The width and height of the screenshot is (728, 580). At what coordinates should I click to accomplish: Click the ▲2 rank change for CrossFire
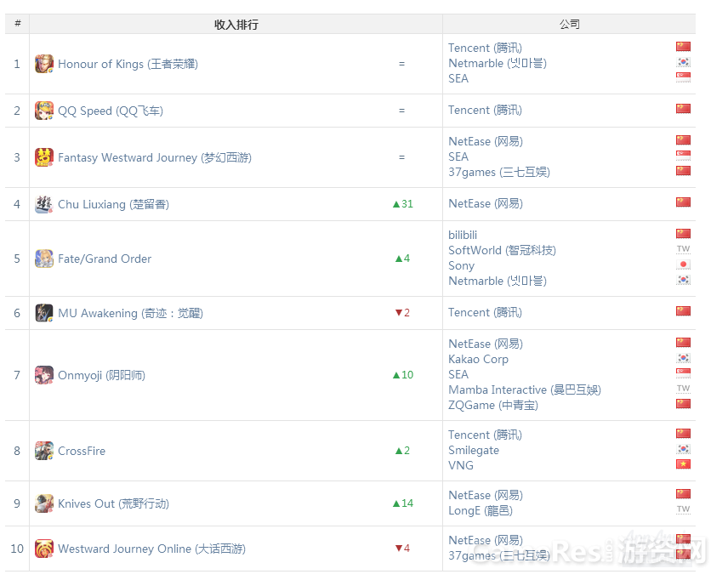pyautogui.click(x=402, y=451)
